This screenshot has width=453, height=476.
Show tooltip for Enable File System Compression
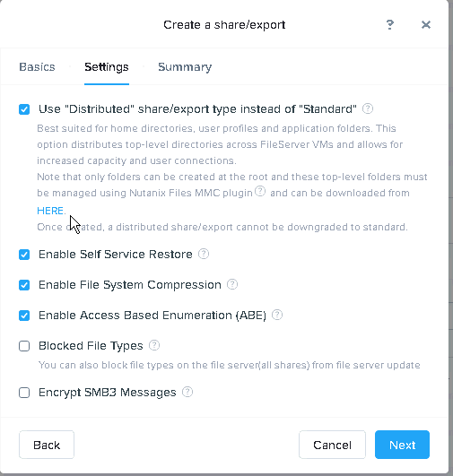pos(232,284)
